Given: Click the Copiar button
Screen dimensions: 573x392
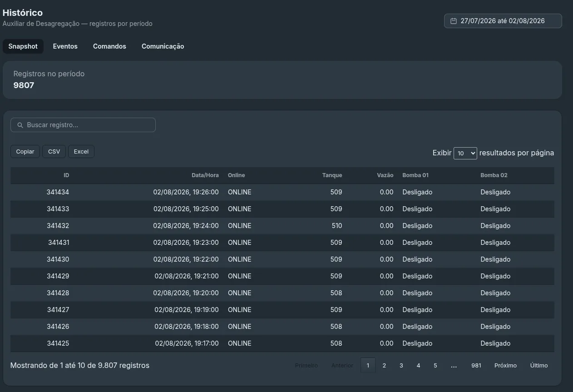Looking at the screenshot, I should tap(25, 152).
